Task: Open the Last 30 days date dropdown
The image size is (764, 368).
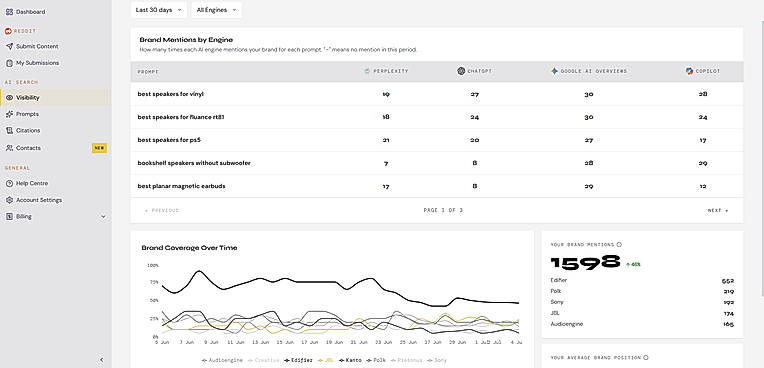Action: 158,10
